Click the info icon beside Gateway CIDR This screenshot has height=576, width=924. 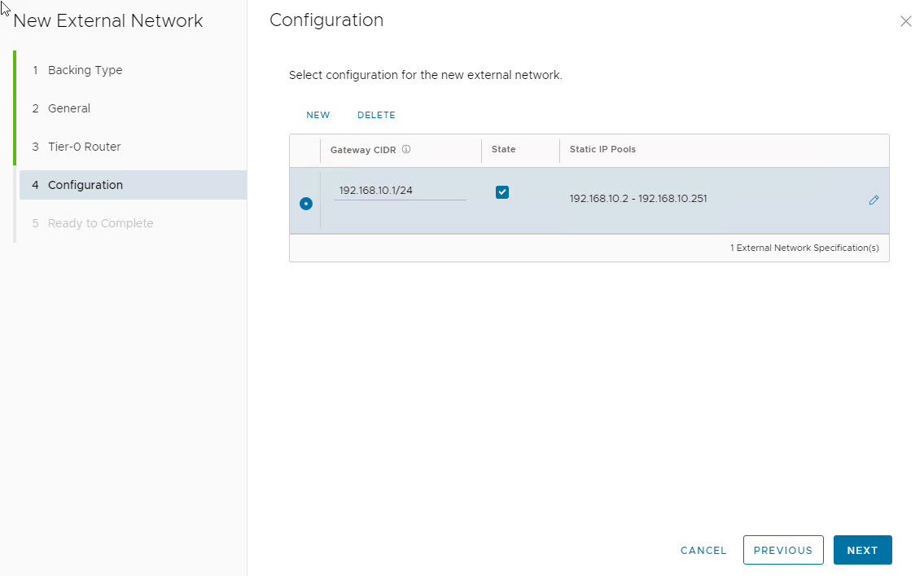coord(406,150)
